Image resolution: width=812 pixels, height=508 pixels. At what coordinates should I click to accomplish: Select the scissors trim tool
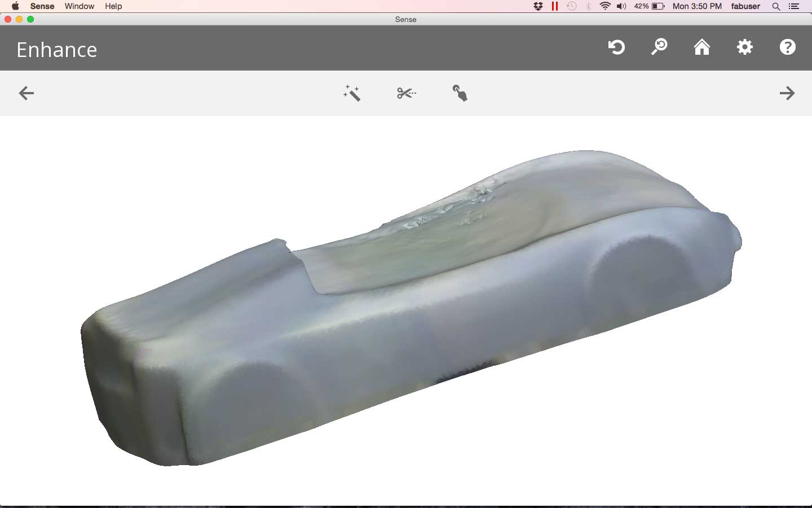point(407,93)
